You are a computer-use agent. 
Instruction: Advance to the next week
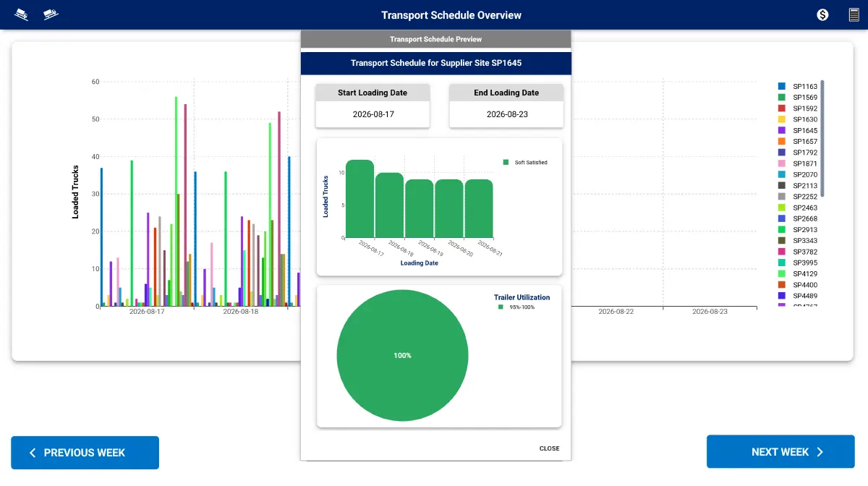780,453
